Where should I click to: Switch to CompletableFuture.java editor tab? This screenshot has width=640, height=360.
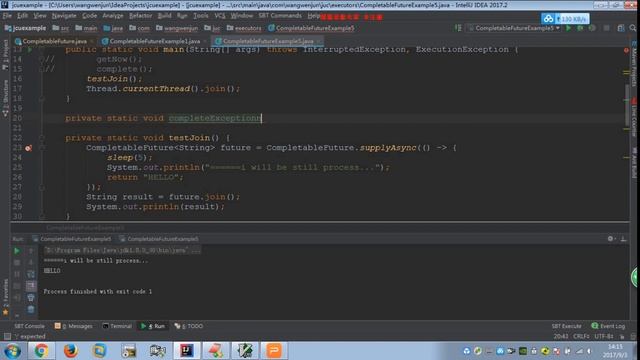point(54,41)
